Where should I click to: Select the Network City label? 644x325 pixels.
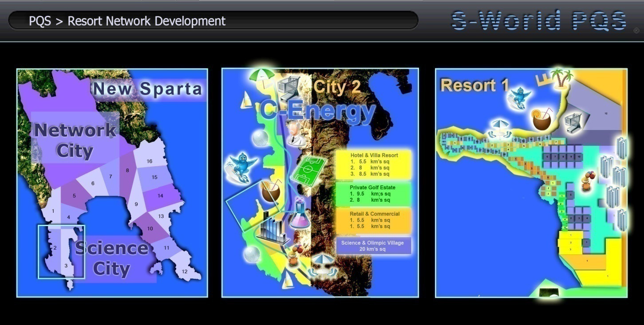75,141
